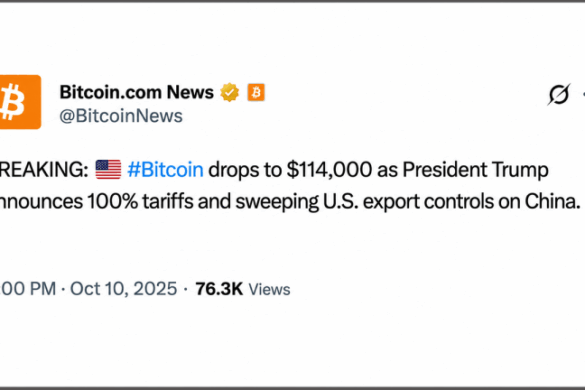Select the 76.3K view count
This screenshot has height=390, width=585.
pos(219,289)
